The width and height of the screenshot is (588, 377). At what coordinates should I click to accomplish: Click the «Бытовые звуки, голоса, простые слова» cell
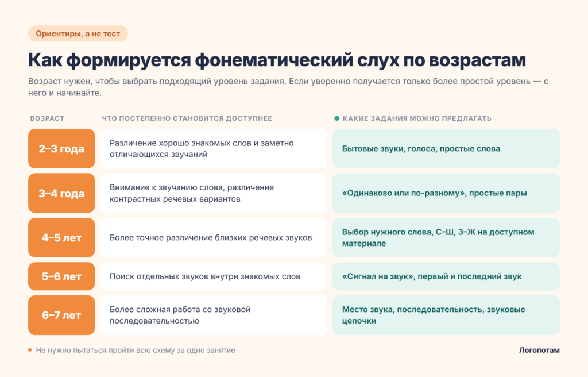(446, 149)
